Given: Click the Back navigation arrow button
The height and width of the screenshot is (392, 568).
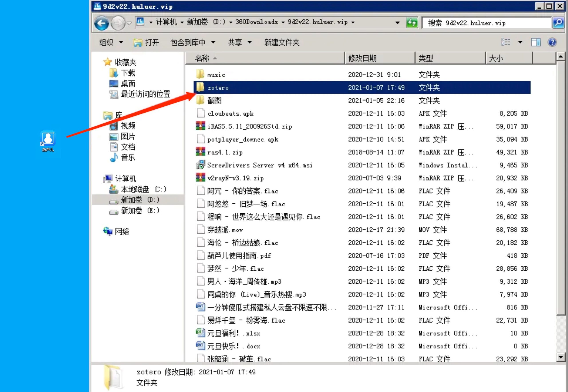Looking at the screenshot, I should point(102,23).
